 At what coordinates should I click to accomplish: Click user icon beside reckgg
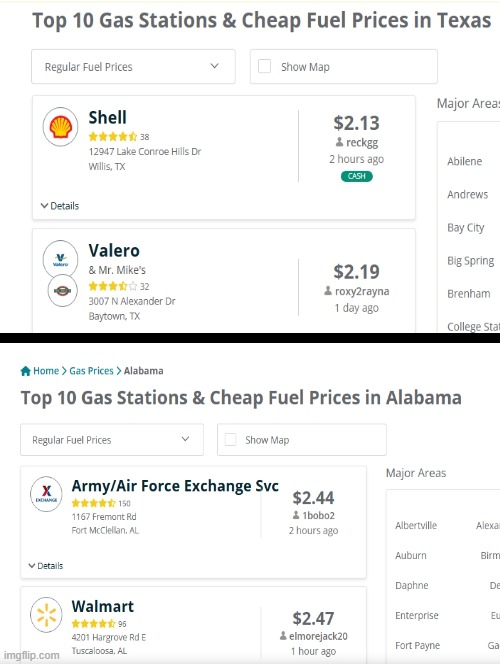pyautogui.click(x=340, y=142)
